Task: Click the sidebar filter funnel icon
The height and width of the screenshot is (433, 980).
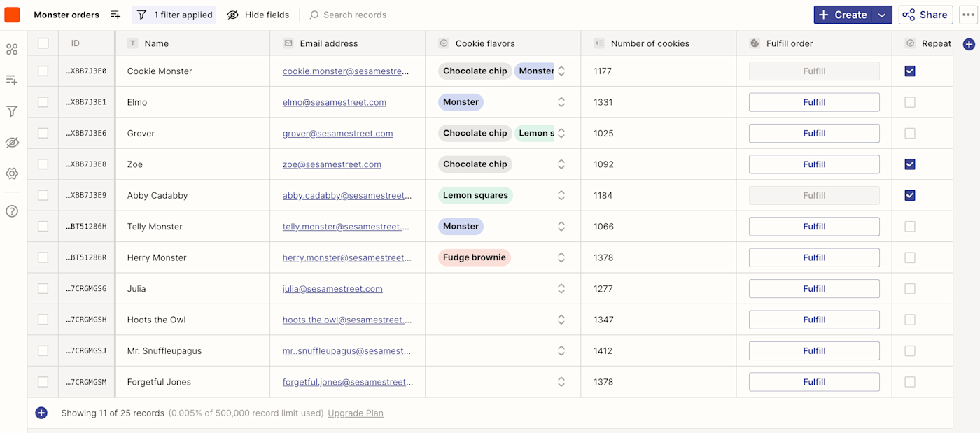Action: (12, 111)
